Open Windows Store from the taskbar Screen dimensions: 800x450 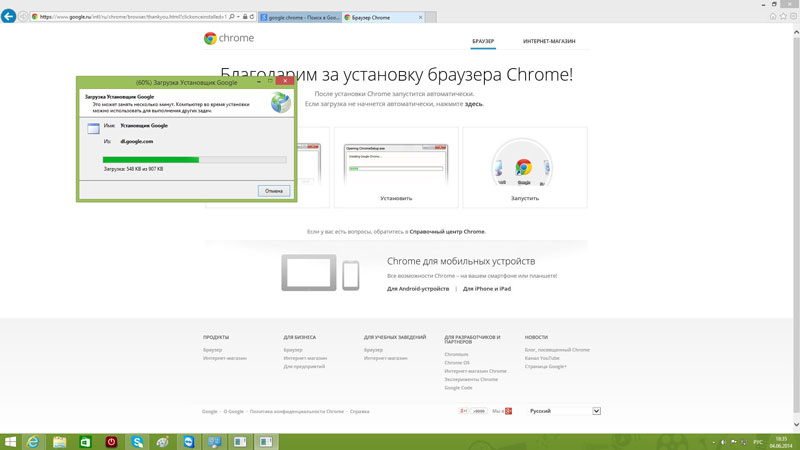point(85,442)
